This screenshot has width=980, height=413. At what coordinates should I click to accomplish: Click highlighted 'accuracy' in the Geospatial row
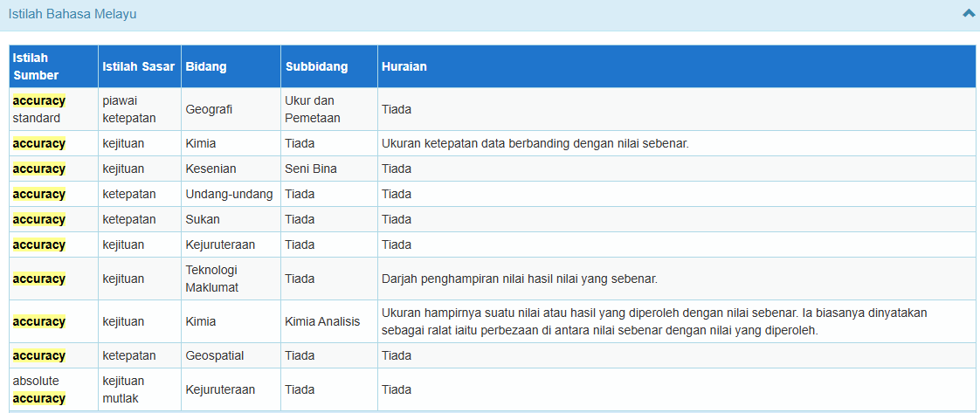coord(38,355)
